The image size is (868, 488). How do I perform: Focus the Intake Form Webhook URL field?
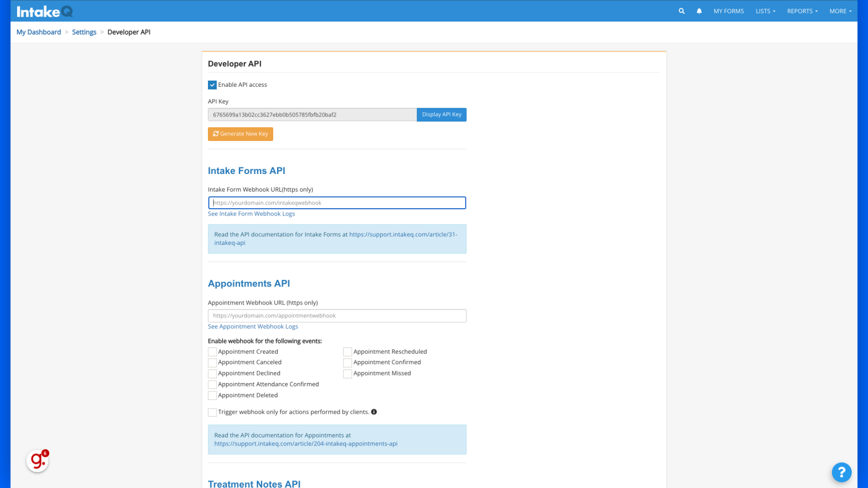(337, 203)
